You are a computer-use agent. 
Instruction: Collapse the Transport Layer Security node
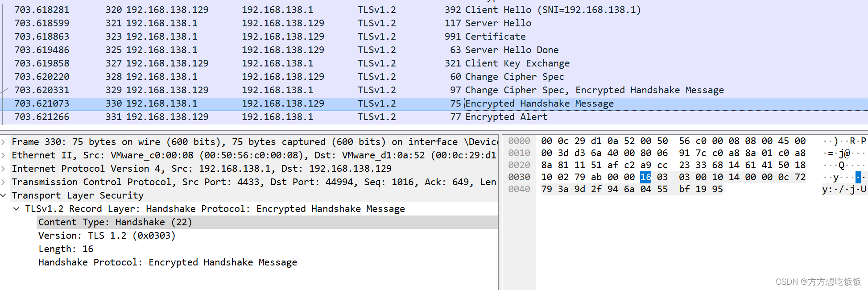click(x=4, y=195)
